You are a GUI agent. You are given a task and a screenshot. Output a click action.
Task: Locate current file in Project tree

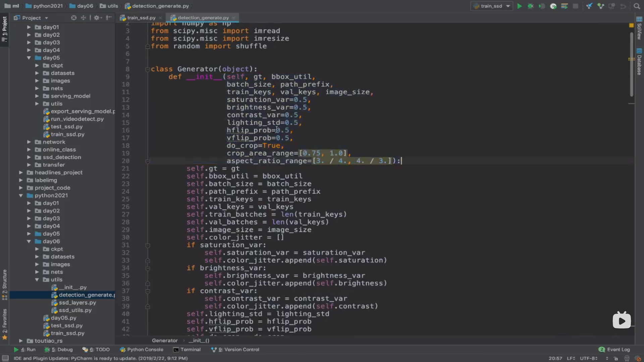74,18
